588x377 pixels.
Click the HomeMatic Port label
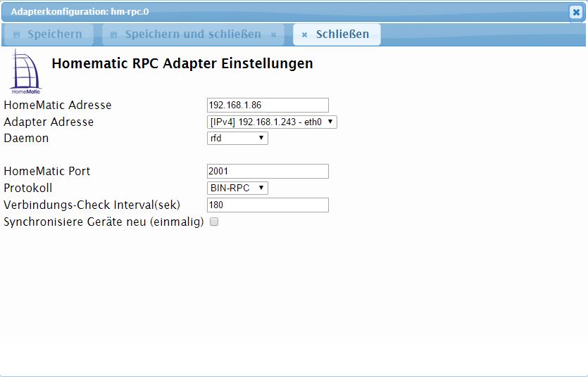[47, 171]
